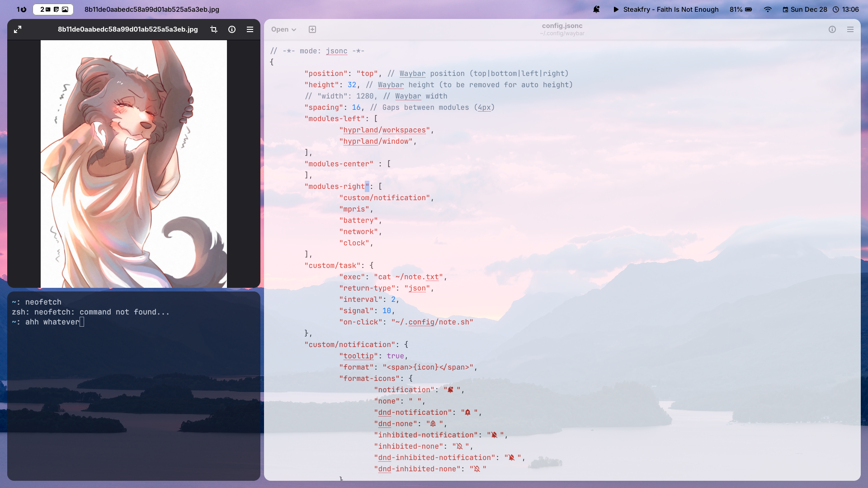Switch to workspace 2 in Waybar
This screenshot has width=868, height=488.
point(53,9)
